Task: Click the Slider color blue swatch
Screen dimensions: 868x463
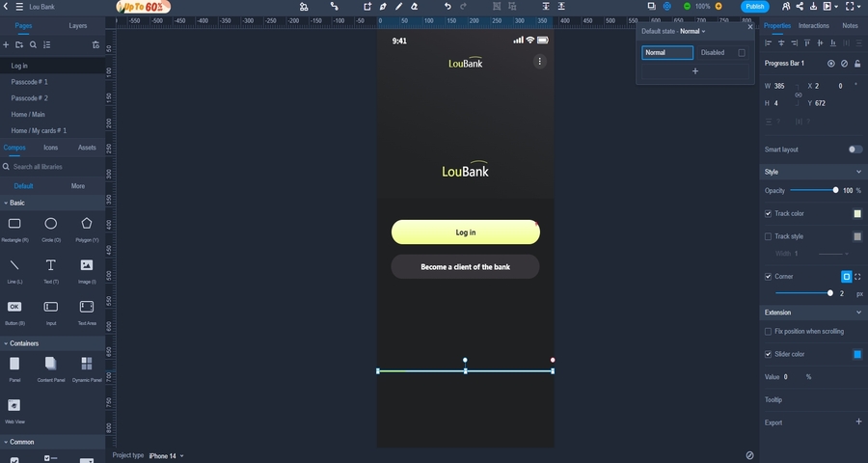Action: [x=856, y=354]
